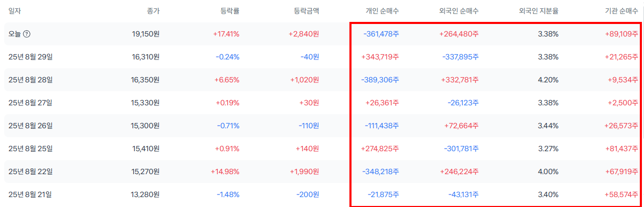Viewport: 644px width, 207px height.
Task: Click individual net buy +26,361주
Action: click(383, 103)
